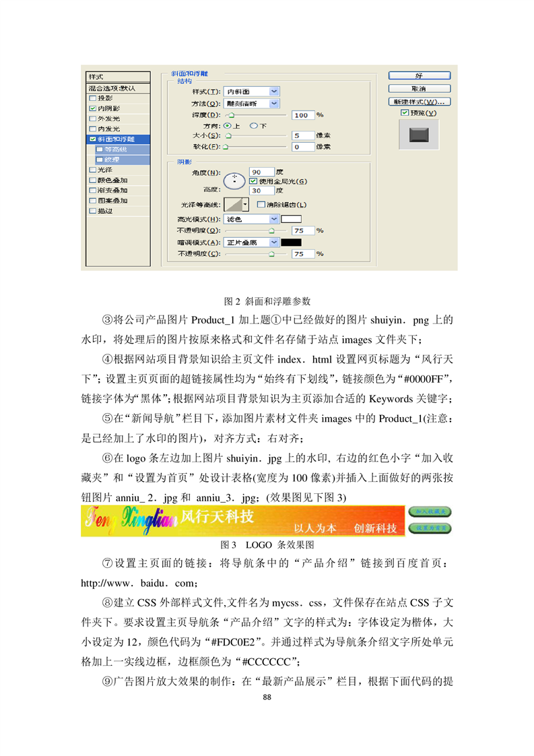
Task: Check the 消除锯齿 anti-alias option
Action: (x=261, y=204)
